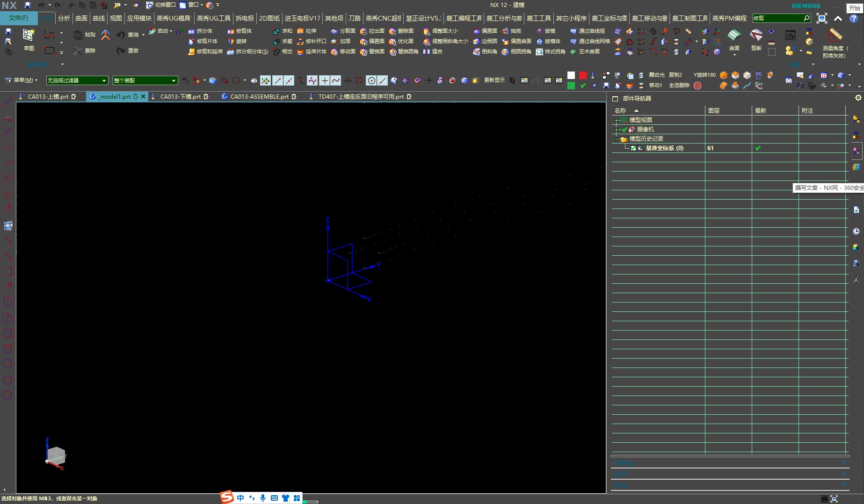Select the red color swatch
Screen dimensions: 864x504
pyautogui.click(x=582, y=75)
